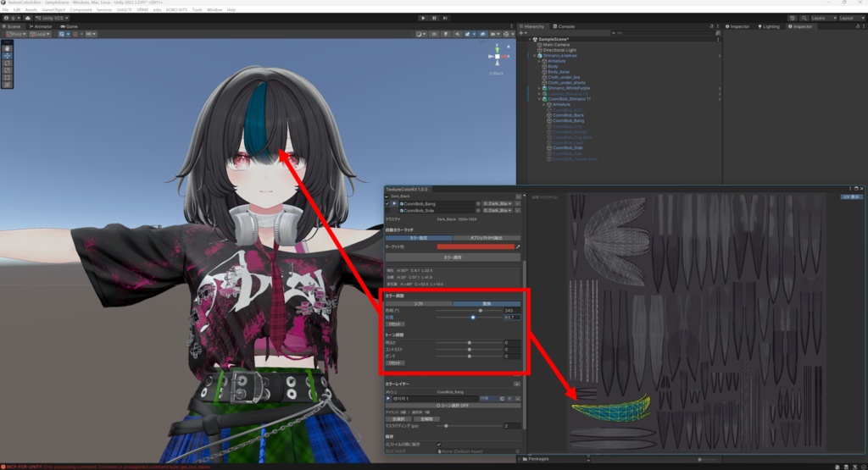The height and width of the screenshot is (470, 868).
Task: Click the wide button below the target color
Action: [x=453, y=257]
